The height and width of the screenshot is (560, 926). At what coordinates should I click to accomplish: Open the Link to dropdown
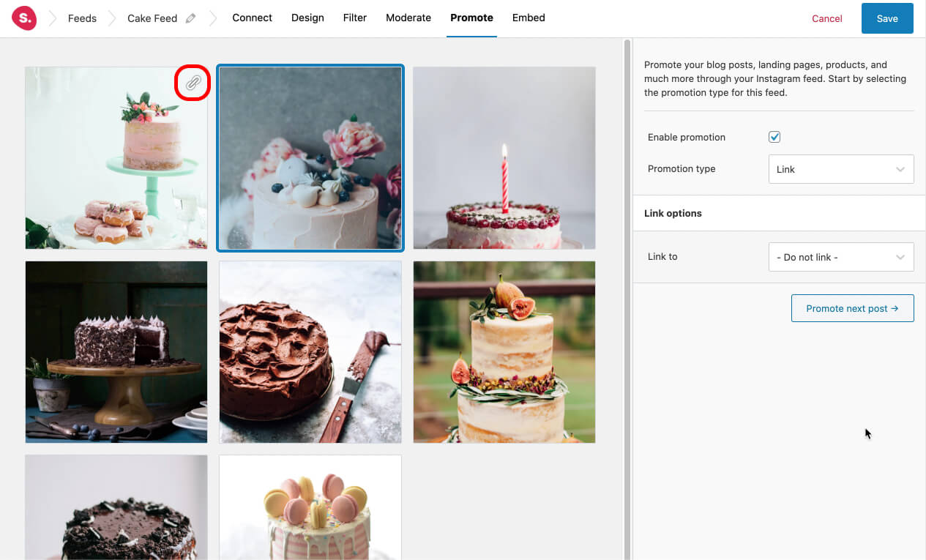point(841,257)
